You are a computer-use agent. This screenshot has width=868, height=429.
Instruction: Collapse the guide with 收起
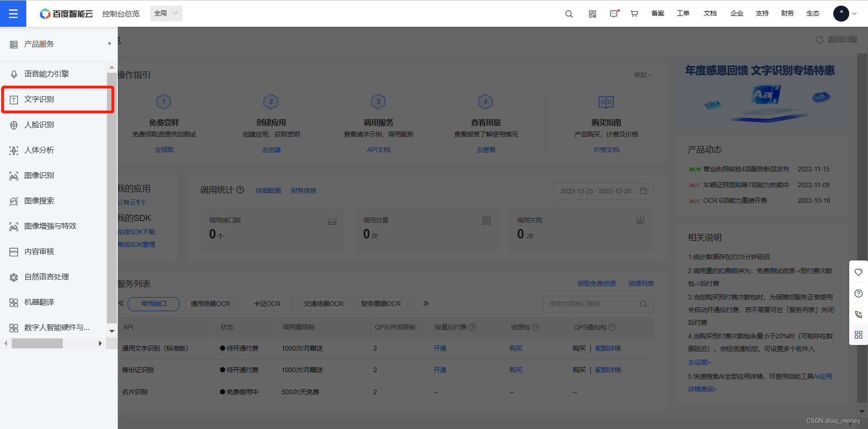643,75
